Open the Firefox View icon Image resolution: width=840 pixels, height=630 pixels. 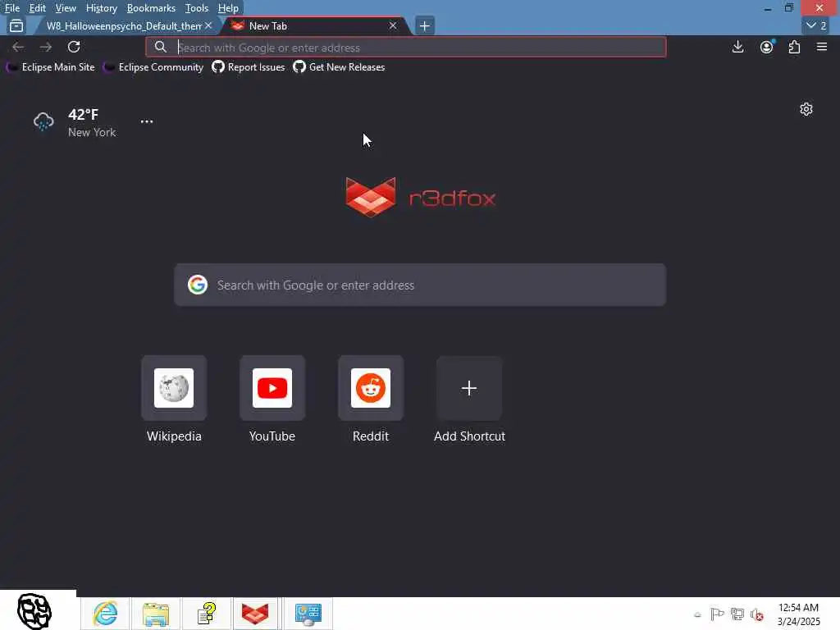coord(16,25)
